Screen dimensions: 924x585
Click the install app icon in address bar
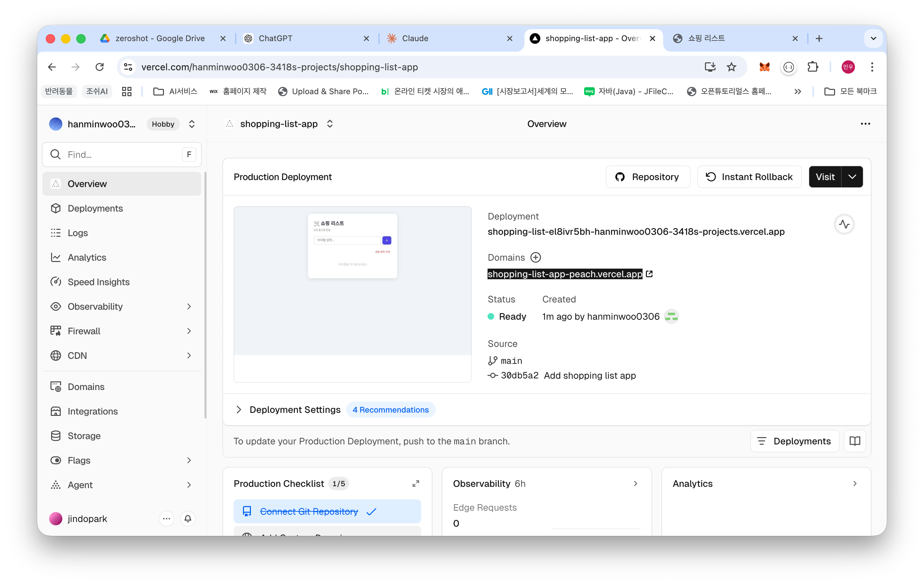point(710,67)
